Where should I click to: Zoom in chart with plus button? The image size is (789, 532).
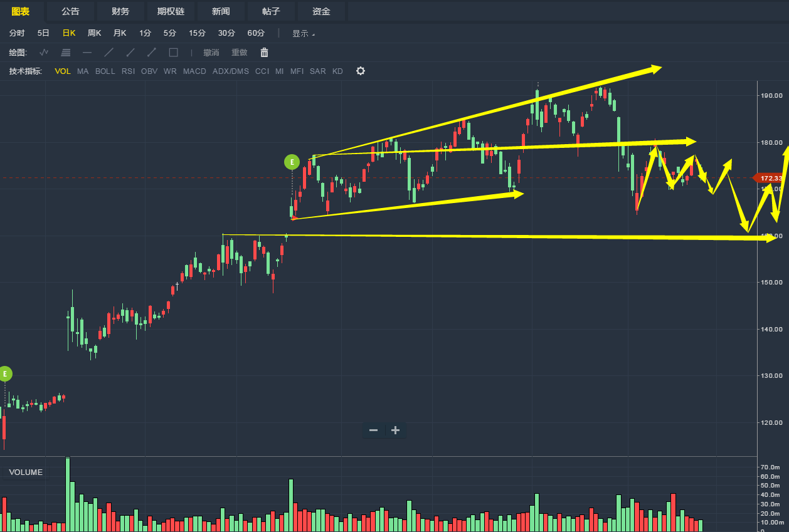[x=396, y=430]
